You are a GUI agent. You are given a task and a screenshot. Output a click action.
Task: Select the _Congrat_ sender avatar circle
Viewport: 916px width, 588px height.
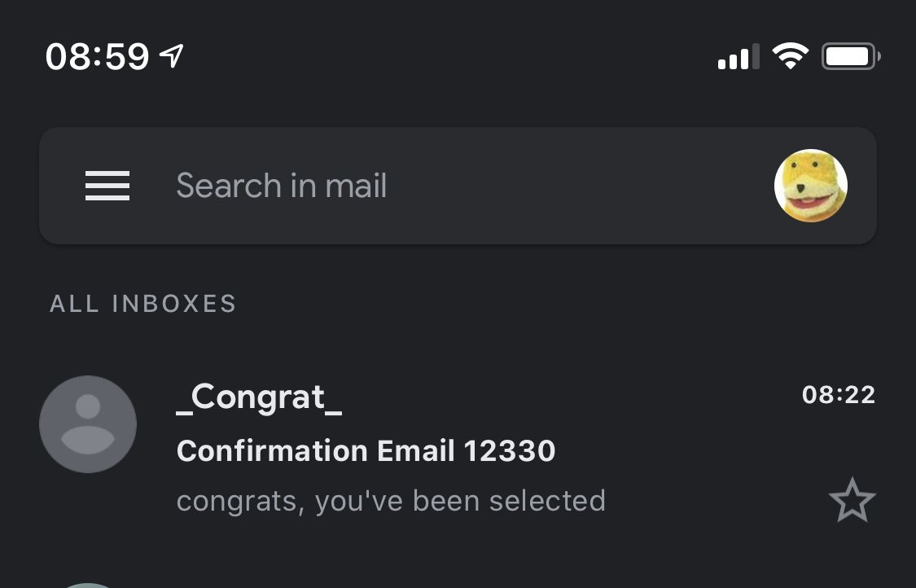point(88,424)
